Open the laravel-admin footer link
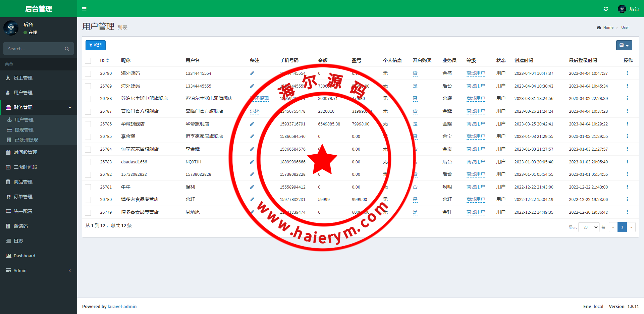Image resolution: width=644 pixels, height=314 pixels. (x=122, y=306)
